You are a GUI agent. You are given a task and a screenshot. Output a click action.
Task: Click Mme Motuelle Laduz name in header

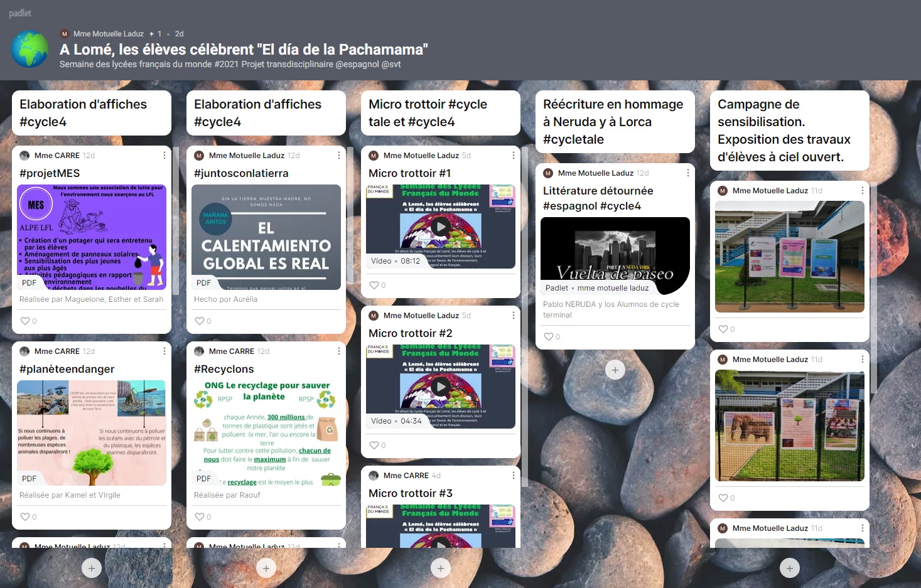click(109, 34)
